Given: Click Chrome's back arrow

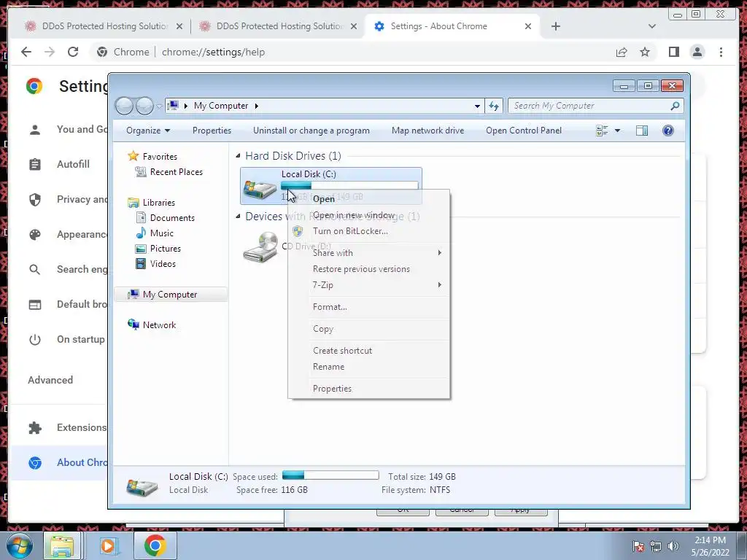Looking at the screenshot, I should (x=26, y=52).
